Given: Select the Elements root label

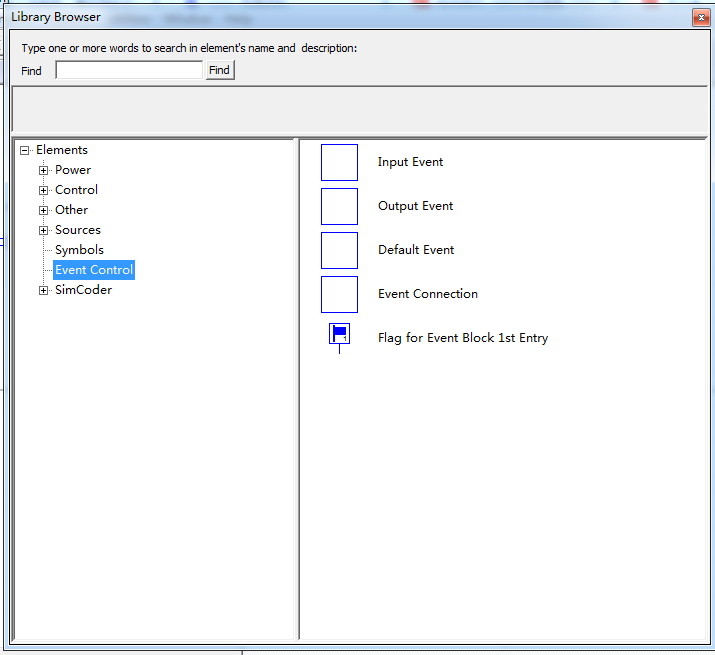Looking at the screenshot, I should pyautogui.click(x=62, y=150).
